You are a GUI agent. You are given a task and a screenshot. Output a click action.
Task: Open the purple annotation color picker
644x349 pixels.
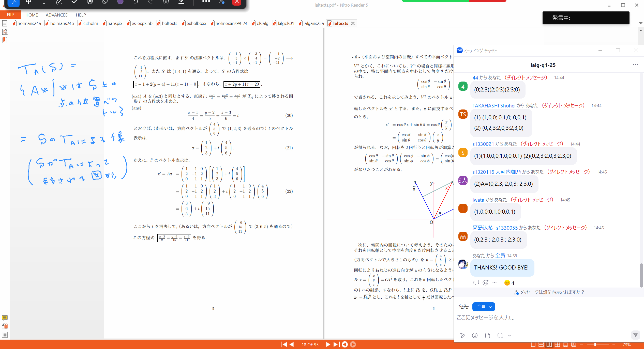click(120, 2)
